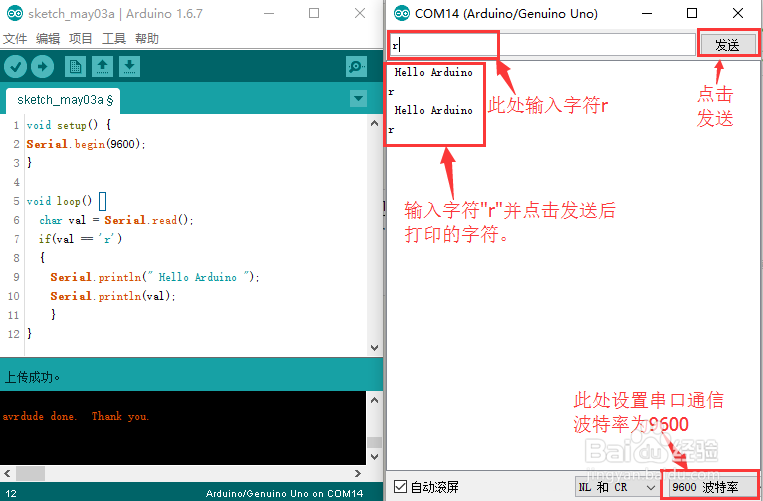Click the second Hello Arduino output line
This screenshot has width=763, height=501.
click(x=433, y=110)
